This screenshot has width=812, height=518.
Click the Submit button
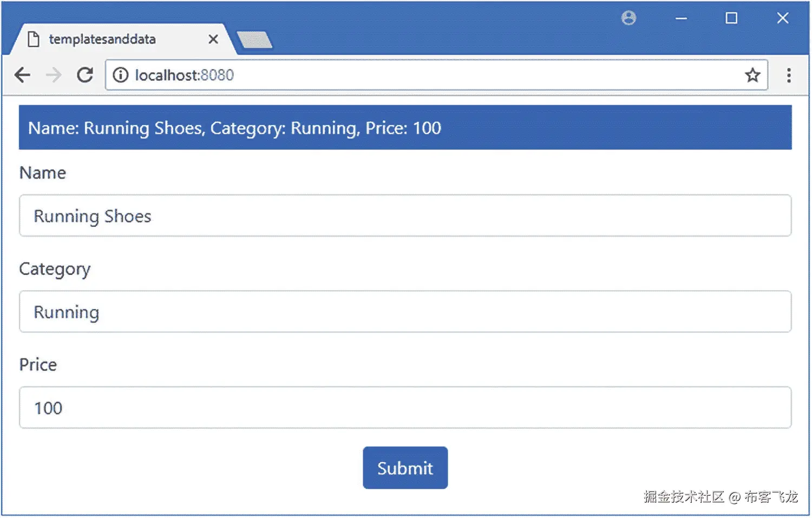coord(405,468)
